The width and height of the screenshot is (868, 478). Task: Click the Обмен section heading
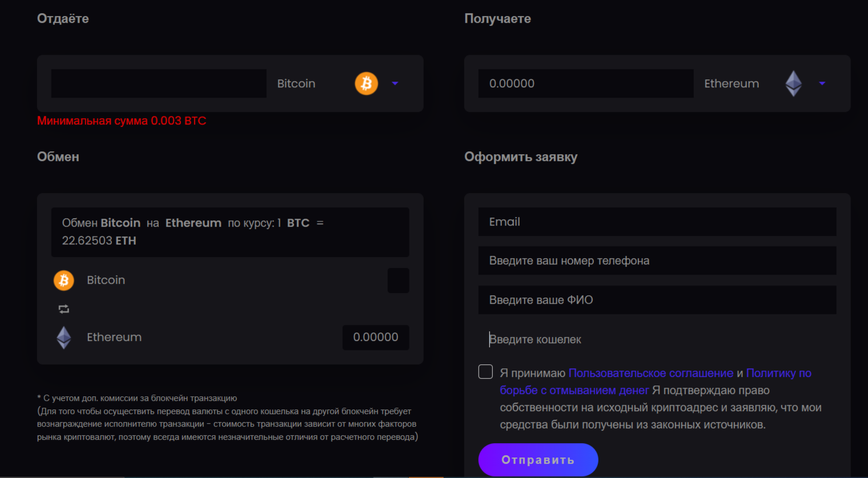coord(58,156)
